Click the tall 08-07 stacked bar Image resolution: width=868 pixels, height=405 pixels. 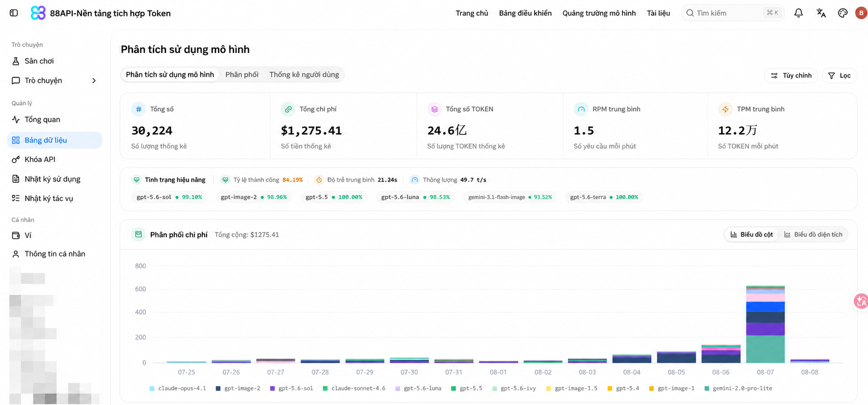pyautogui.click(x=765, y=325)
